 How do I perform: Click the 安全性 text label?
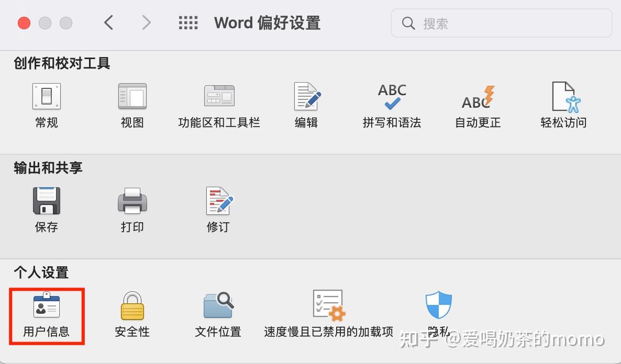(x=132, y=332)
